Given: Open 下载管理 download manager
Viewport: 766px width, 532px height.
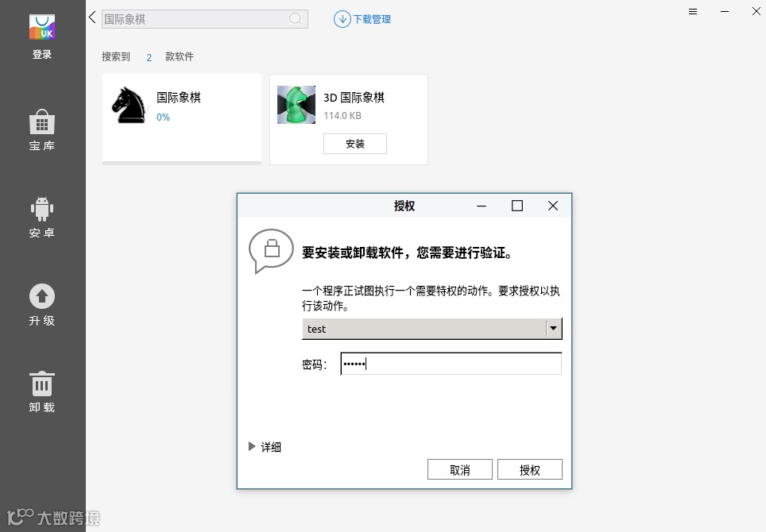Looking at the screenshot, I should pos(362,19).
